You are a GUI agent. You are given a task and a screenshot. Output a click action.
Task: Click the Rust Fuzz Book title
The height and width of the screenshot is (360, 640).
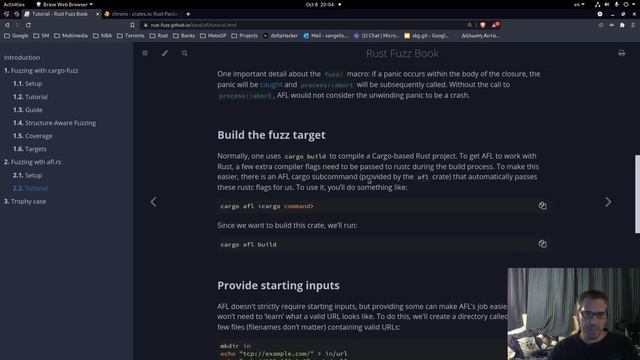(402, 53)
